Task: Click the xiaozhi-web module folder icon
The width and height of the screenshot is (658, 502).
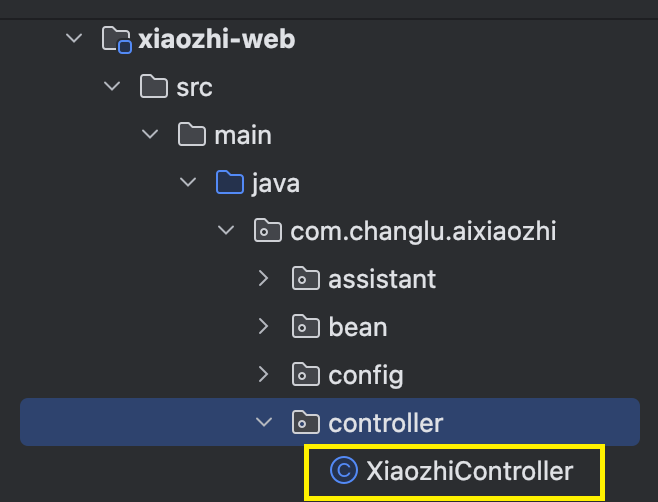Action: coord(117,40)
